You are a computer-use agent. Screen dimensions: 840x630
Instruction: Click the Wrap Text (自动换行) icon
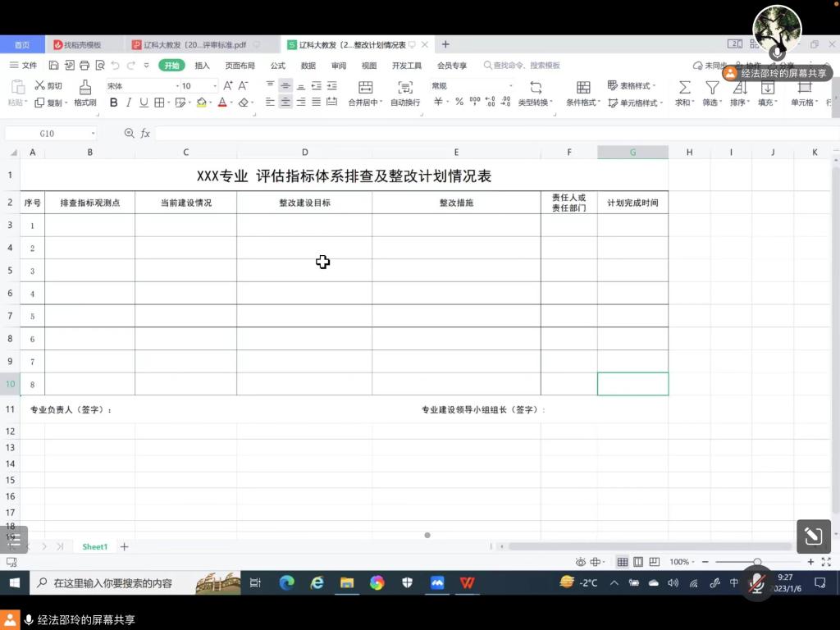coord(404,88)
